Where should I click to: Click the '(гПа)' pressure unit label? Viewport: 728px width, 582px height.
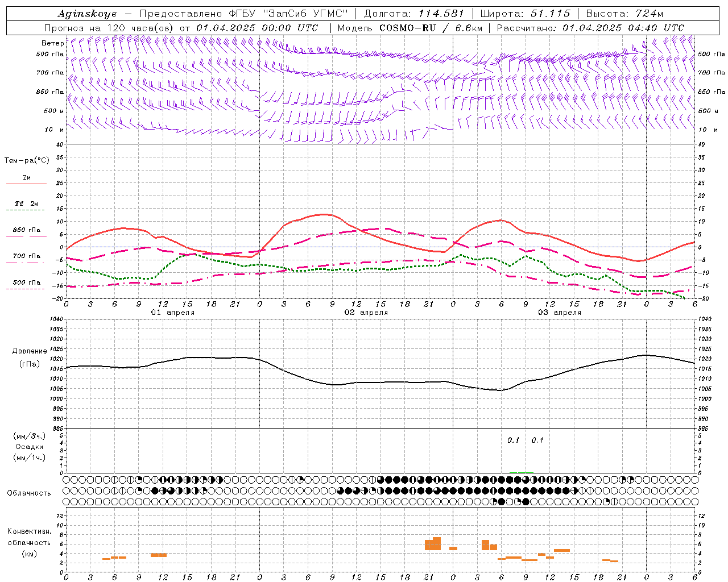coord(30,364)
